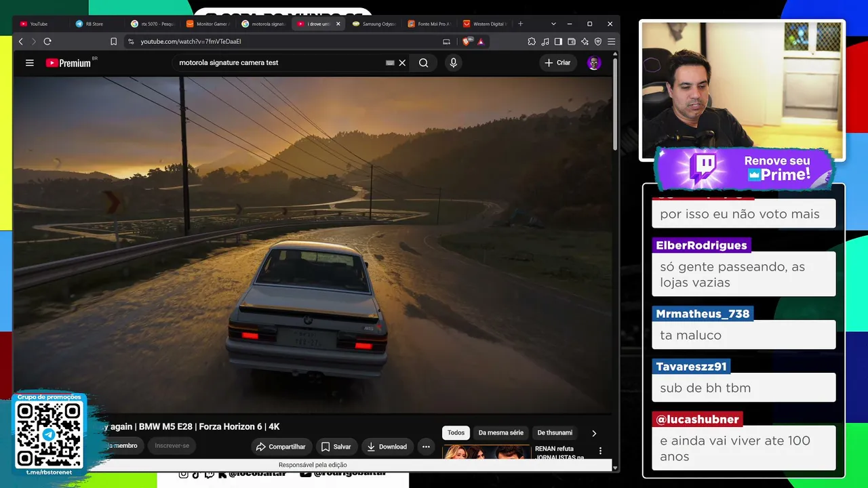Viewport: 868px width, 488px height.
Task: Bookmark this page in the browser toolbar
Action: pos(113,41)
